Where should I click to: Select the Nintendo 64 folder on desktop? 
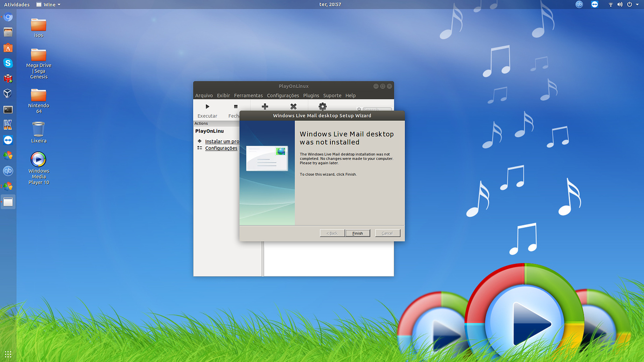(39, 101)
